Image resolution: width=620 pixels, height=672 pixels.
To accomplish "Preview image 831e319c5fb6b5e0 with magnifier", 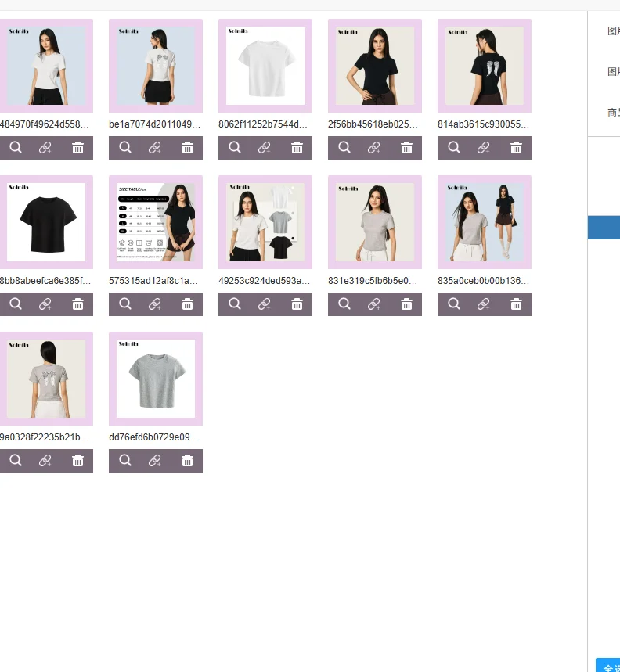I will click(344, 304).
